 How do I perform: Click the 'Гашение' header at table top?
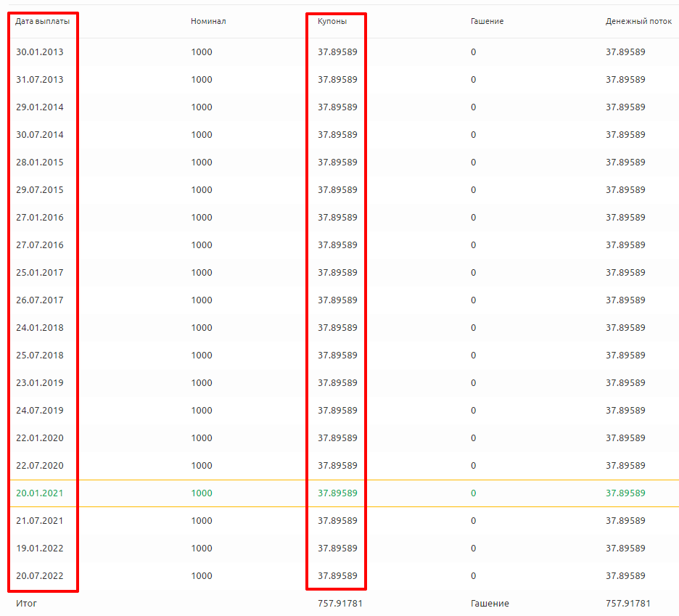(487, 22)
